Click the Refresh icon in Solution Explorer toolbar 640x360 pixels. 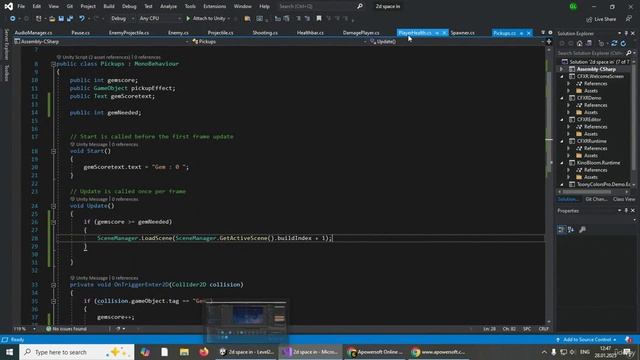623,43
